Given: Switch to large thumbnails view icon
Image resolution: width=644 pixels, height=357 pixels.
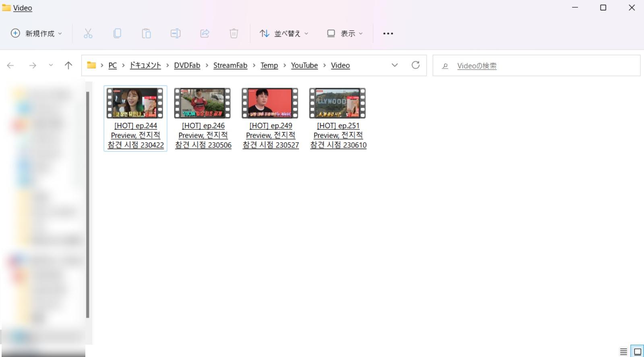Looking at the screenshot, I should [638, 352].
